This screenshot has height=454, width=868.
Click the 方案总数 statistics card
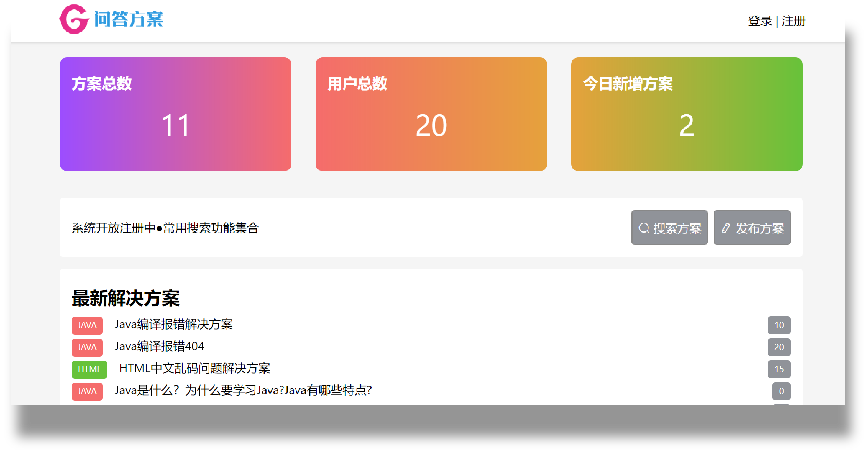tap(175, 114)
